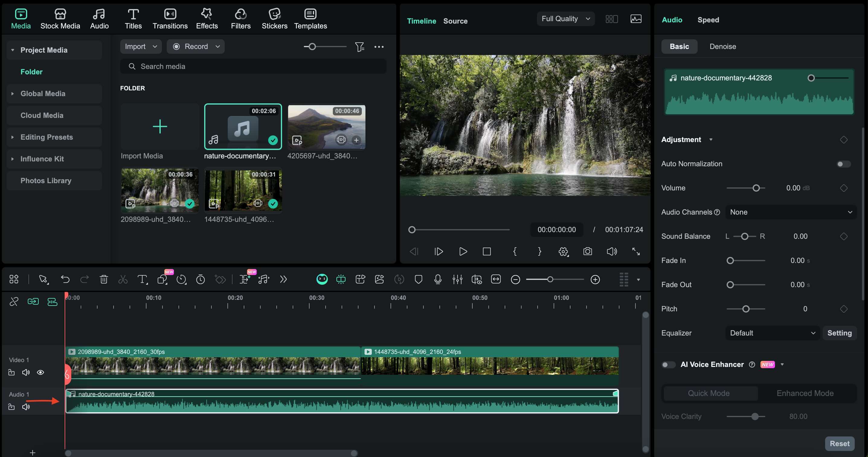Hide Video 1 track with eye icon
This screenshot has width=868, height=457.
40,372
